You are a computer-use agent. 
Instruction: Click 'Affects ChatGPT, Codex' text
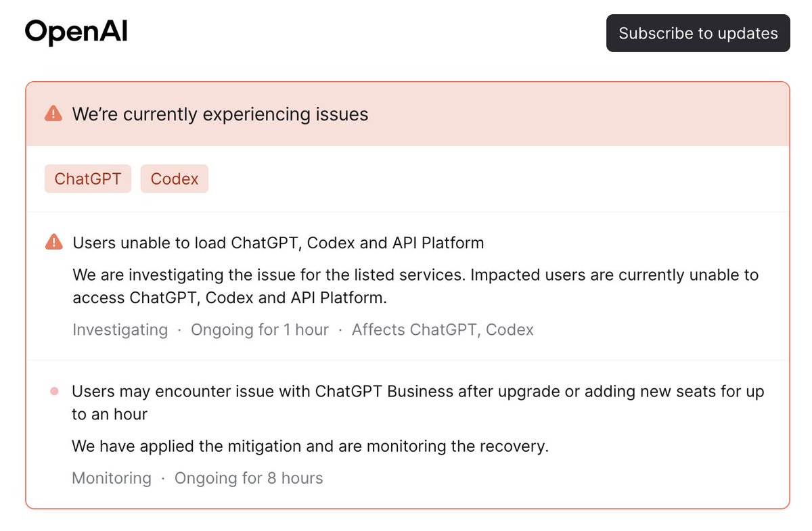coord(443,329)
